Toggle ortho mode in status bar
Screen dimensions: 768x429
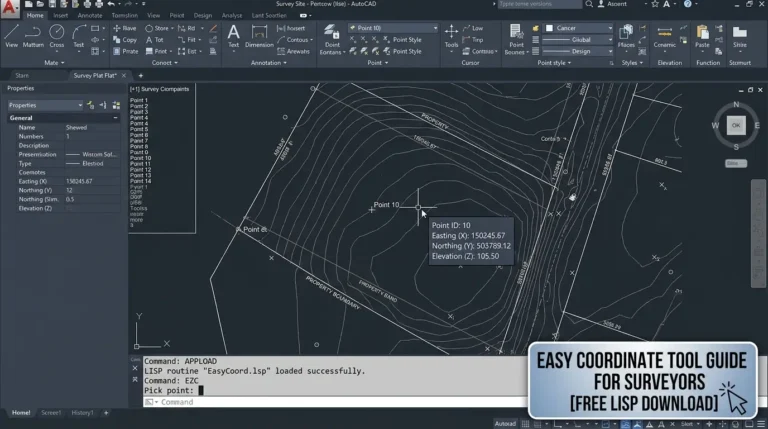[558, 424]
